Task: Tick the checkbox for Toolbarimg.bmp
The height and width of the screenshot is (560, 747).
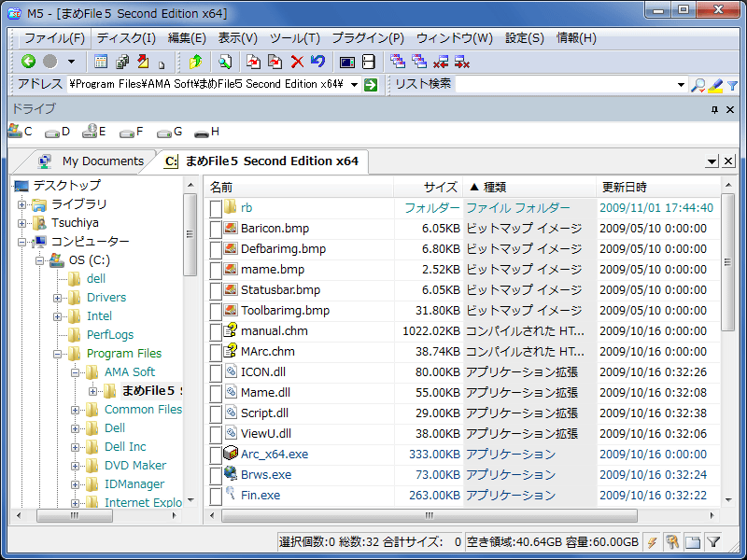Action: coord(216,312)
